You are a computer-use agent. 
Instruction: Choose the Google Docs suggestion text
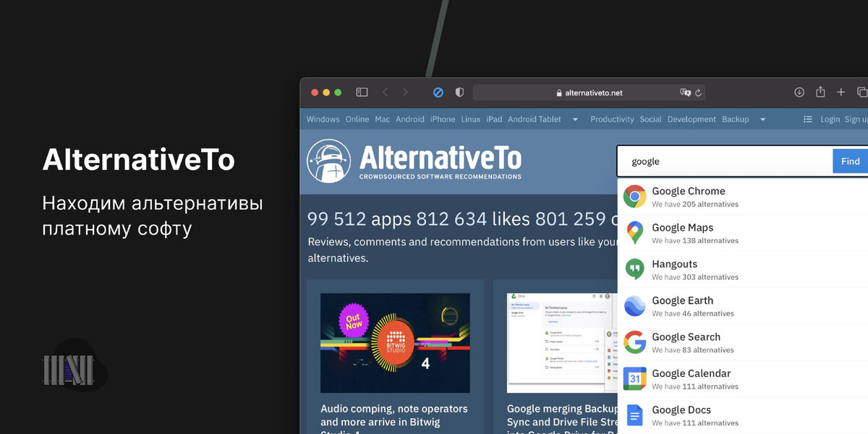pos(681,409)
